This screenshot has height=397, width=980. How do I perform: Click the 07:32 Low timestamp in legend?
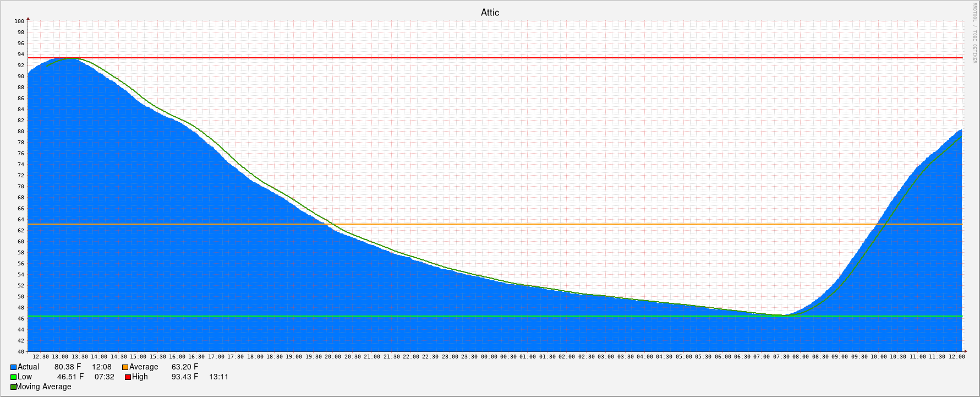(x=104, y=377)
